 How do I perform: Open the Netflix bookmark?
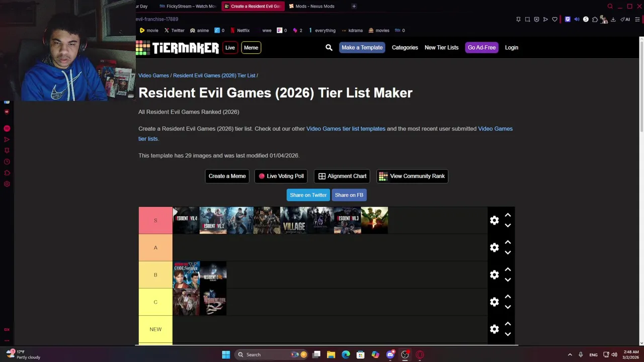[x=240, y=30]
